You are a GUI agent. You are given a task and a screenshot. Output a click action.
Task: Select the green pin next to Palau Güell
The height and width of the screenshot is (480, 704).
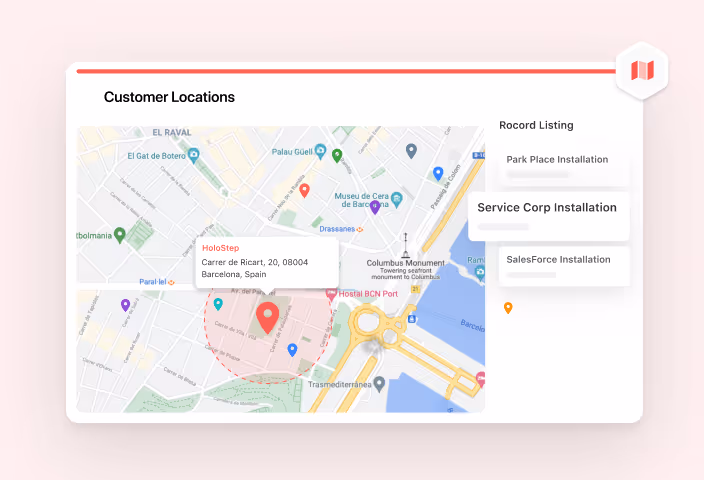point(337,155)
